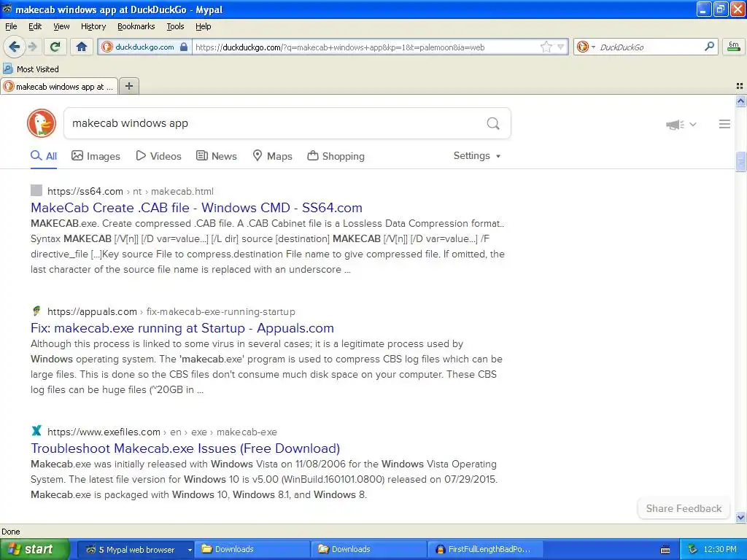Select the makecab windows app tab
The image size is (747, 560).
59,87
